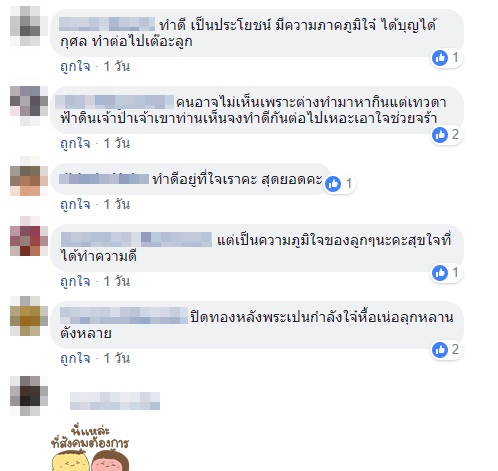Image resolution: width=498 pixels, height=471 pixels.
Task: Click like reaction icon on first comment
Action: (440, 58)
